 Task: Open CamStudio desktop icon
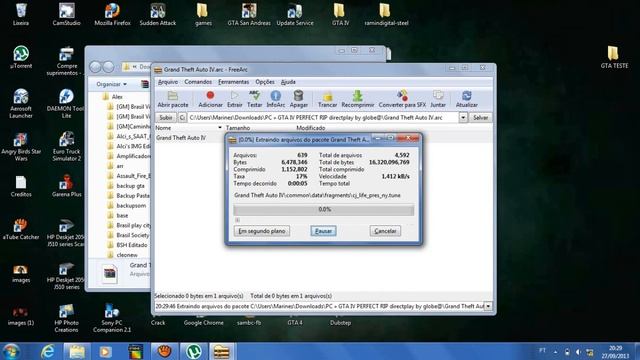pos(67,14)
